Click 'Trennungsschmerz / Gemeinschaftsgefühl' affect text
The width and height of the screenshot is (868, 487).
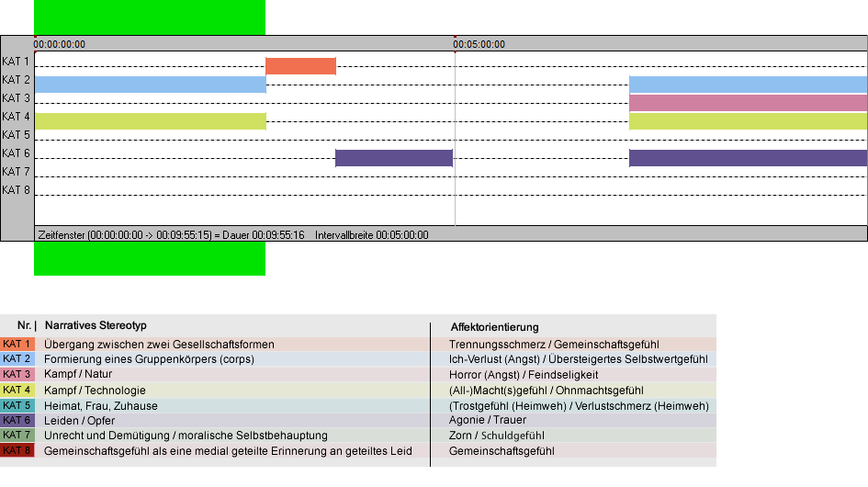(x=554, y=344)
